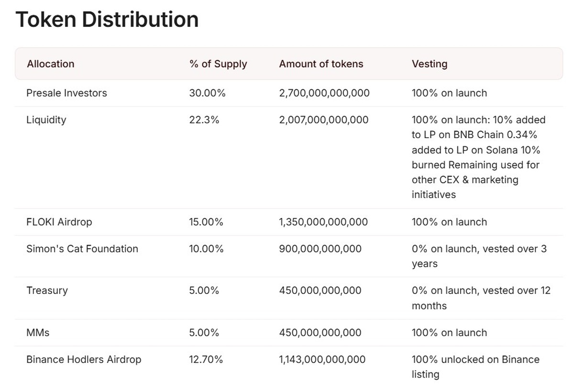The image size is (574, 392).
Task: Click the FLOKI Airdrop row label
Action: pos(59,222)
